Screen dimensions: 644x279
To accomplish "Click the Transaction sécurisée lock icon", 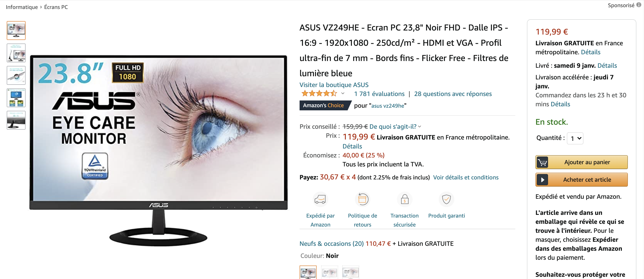I will (405, 199).
